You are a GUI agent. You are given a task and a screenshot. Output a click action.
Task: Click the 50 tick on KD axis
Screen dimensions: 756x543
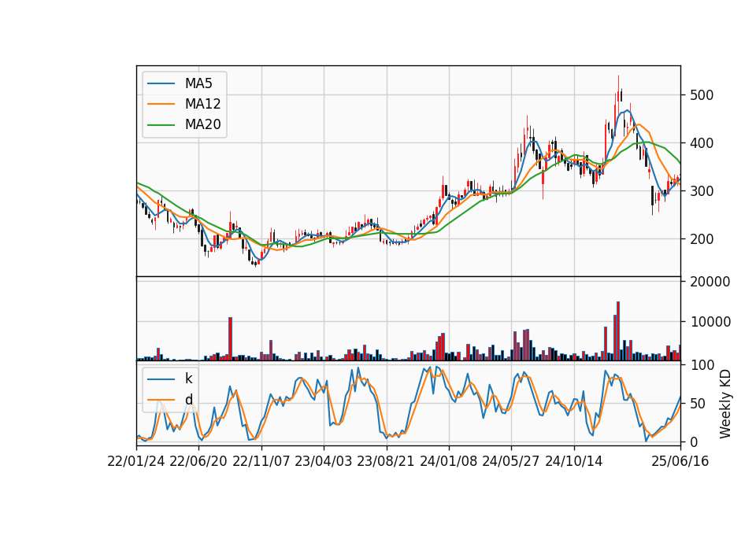tap(698, 404)
